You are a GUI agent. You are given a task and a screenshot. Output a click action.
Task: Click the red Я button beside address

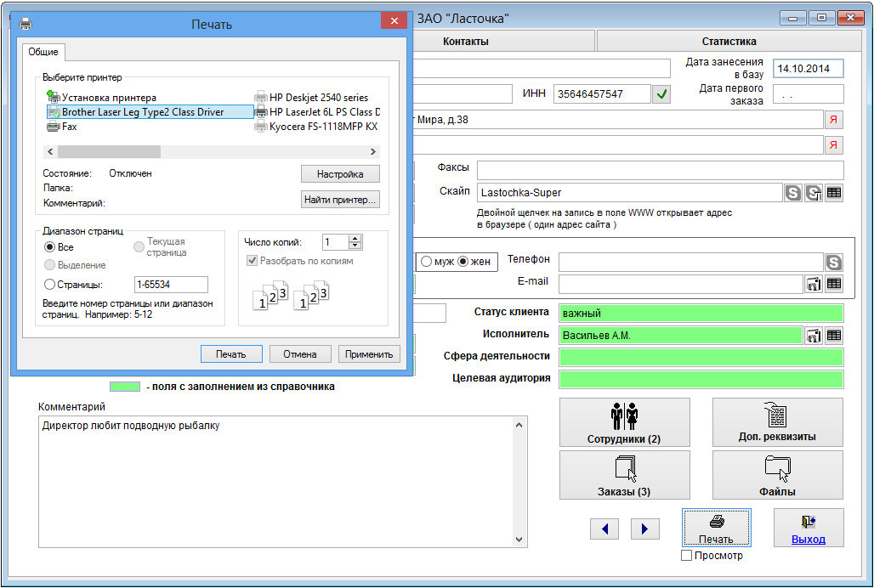tap(833, 120)
